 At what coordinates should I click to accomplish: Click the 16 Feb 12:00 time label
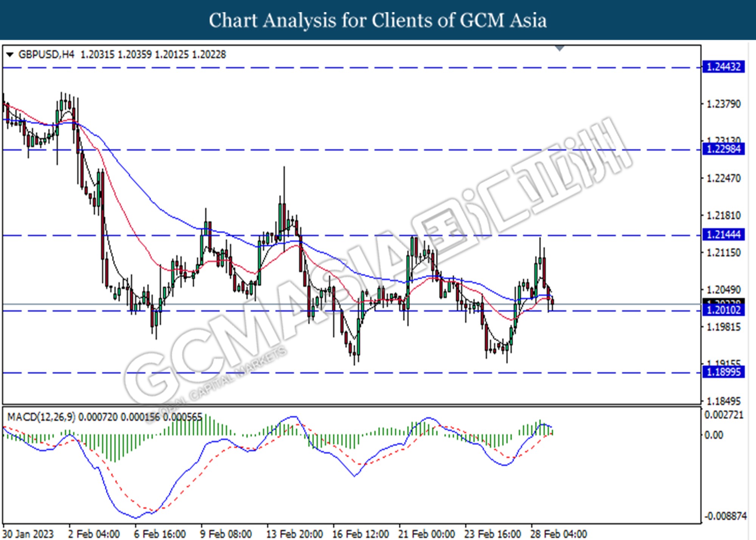(361, 534)
